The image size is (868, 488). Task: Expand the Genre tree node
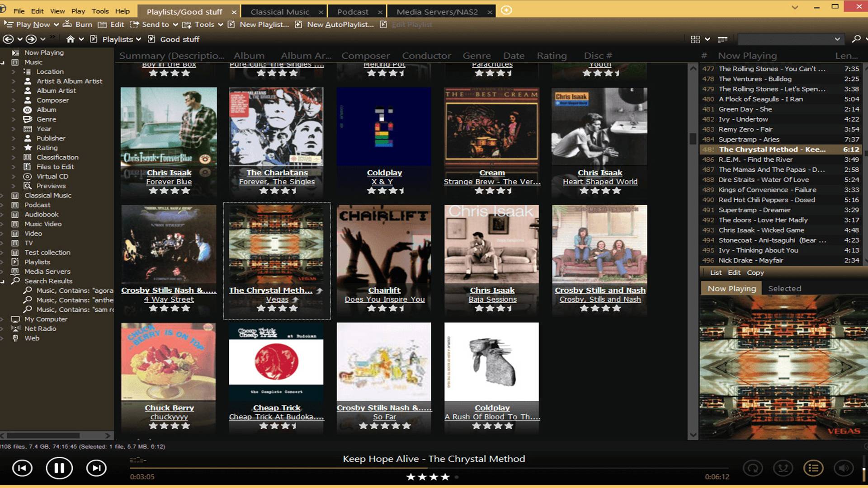tap(14, 119)
